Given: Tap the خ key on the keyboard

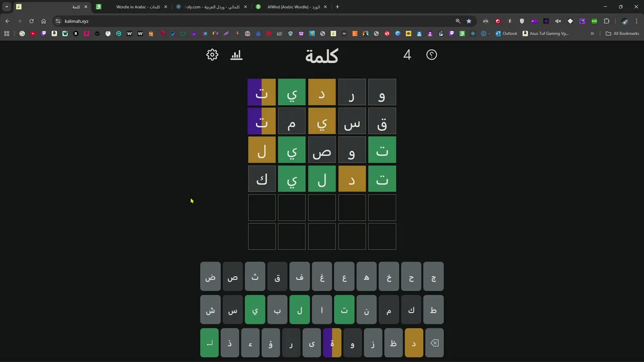Looking at the screenshot, I should (x=389, y=277).
